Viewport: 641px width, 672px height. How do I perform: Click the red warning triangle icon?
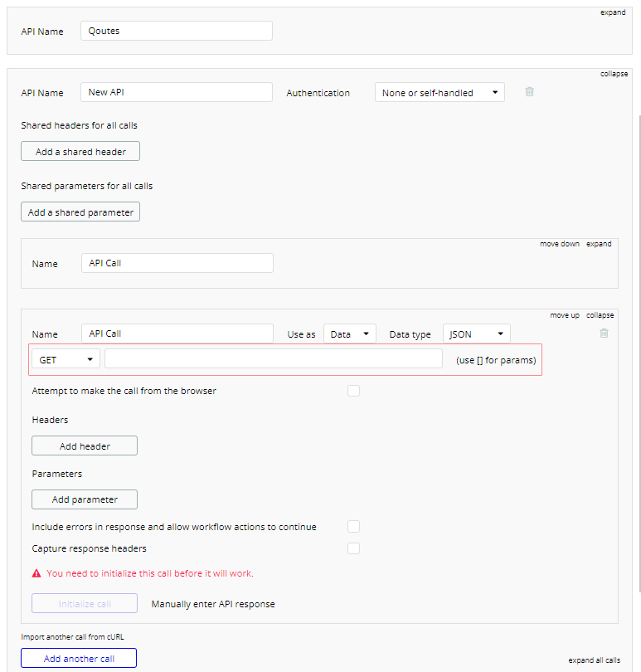(x=36, y=573)
